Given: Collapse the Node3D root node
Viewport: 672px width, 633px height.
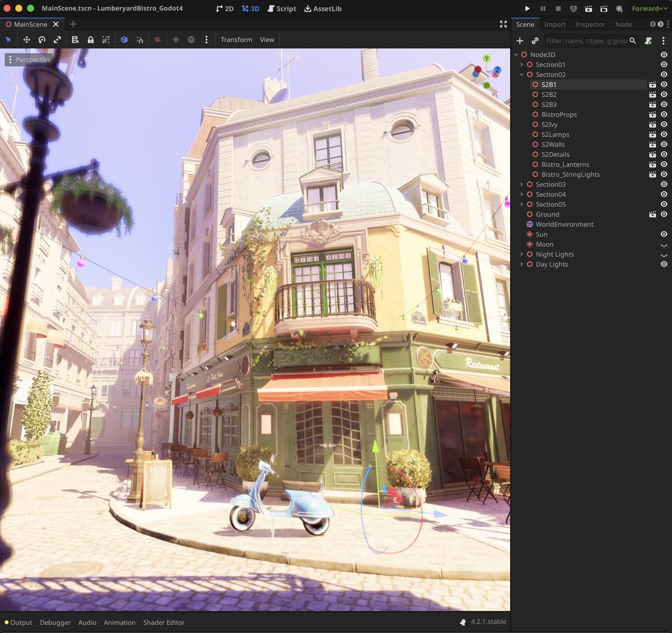Looking at the screenshot, I should [516, 54].
